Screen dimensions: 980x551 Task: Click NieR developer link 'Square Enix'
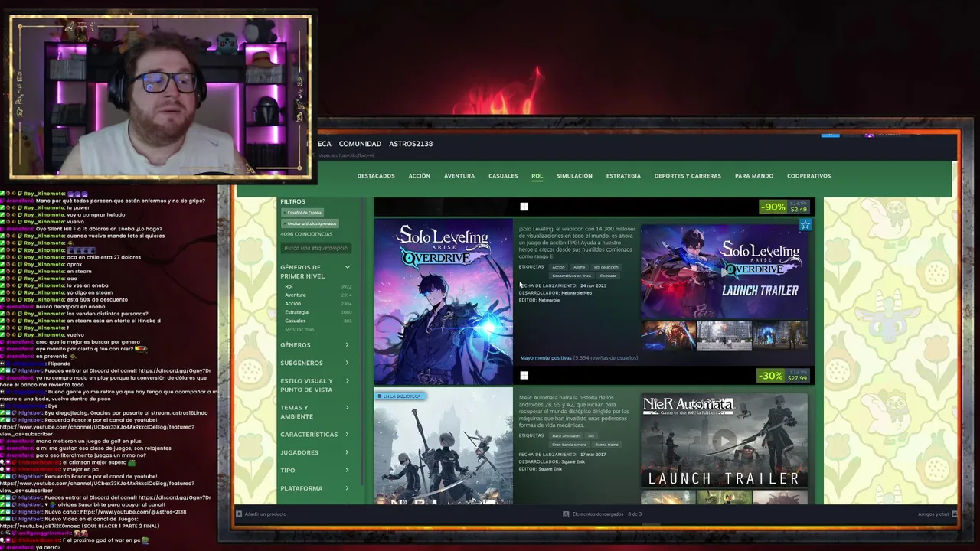[573, 461]
